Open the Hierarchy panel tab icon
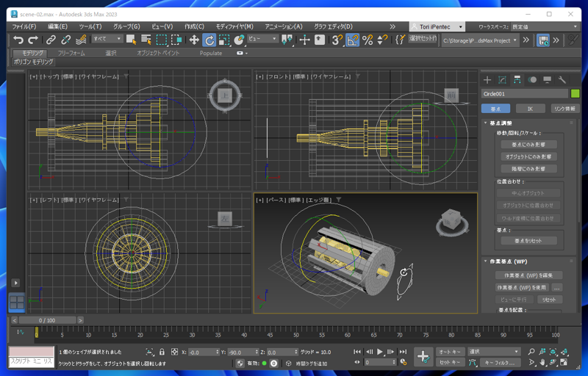Image resolution: width=588 pixels, height=376 pixels. [x=517, y=79]
